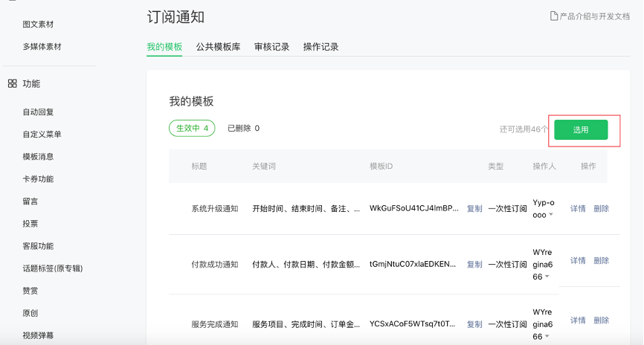Click 一次性订阅 in 系统升级通知 row
This screenshot has height=345, width=644.
(x=507, y=209)
